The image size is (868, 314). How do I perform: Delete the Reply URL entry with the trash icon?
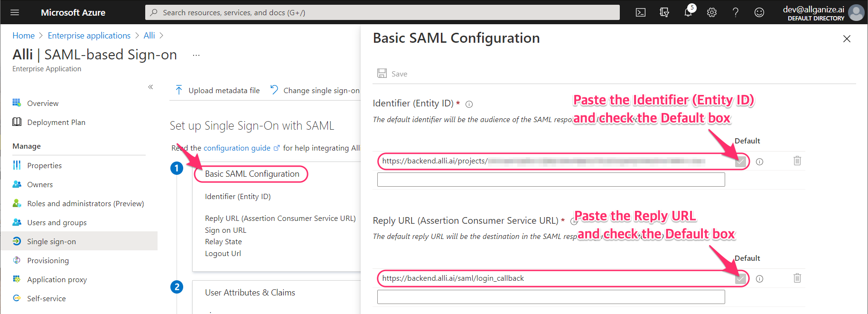click(797, 278)
